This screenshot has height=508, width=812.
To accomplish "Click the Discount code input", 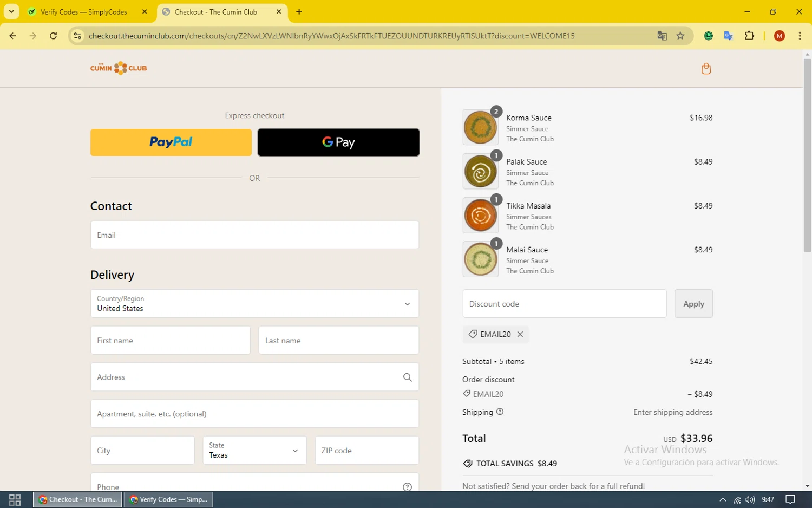I will 565,304.
